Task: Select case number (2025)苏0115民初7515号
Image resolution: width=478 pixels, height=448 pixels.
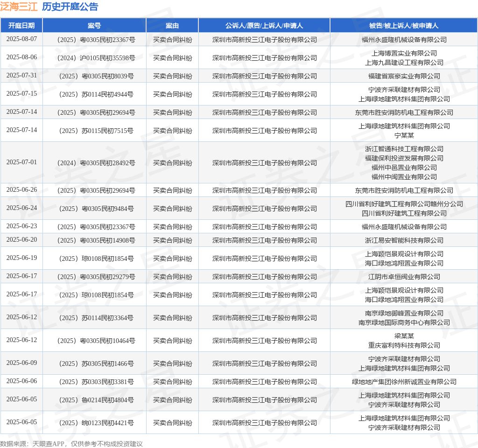Action: point(96,131)
